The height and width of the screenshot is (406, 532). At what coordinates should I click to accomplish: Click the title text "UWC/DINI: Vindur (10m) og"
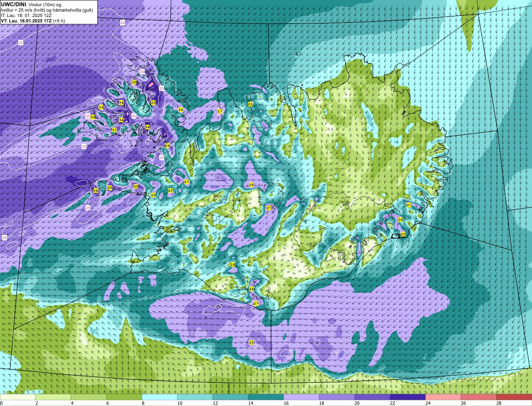point(31,5)
